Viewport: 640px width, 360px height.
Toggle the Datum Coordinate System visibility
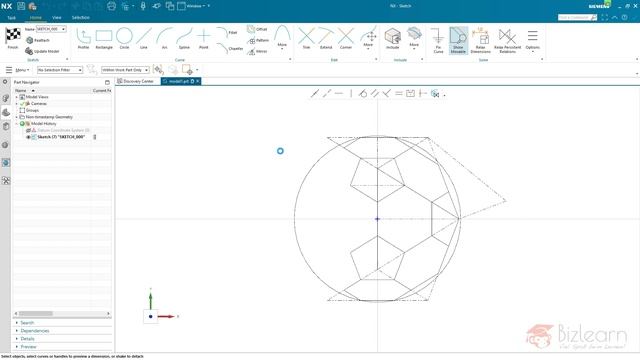[x=29, y=130]
